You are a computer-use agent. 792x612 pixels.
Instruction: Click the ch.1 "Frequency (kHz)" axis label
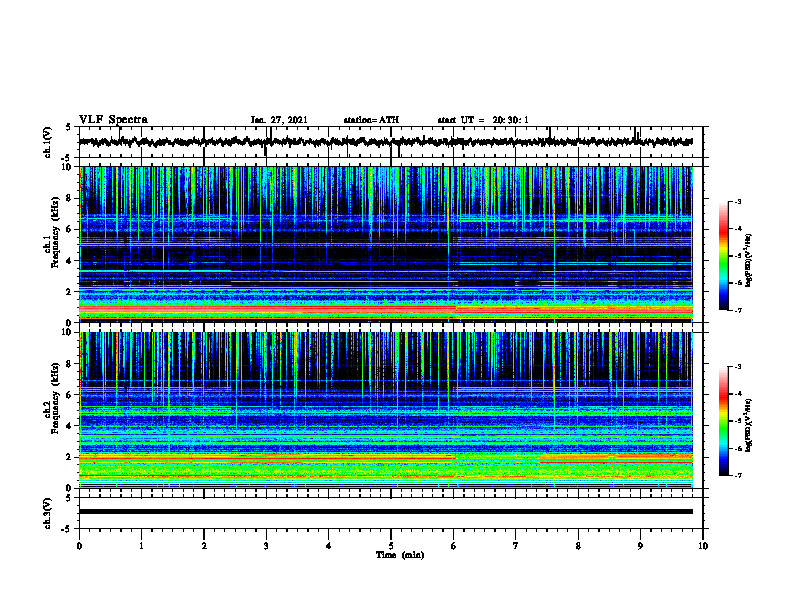tap(55, 233)
